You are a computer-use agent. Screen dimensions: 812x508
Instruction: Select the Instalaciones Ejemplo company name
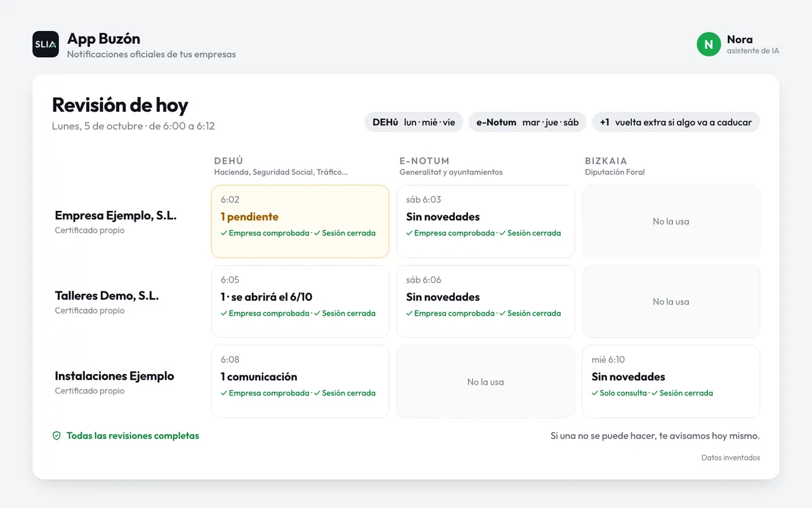coord(114,376)
